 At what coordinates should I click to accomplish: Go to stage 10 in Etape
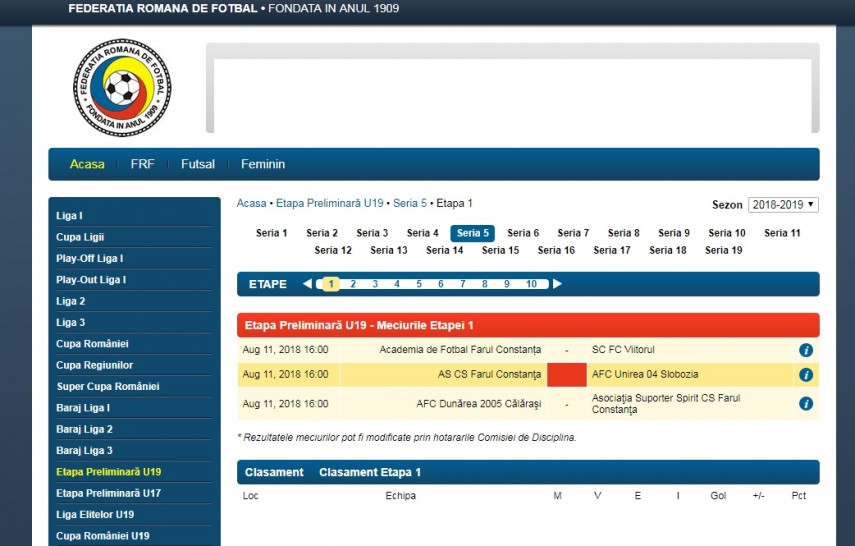click(x=531, y=284)
